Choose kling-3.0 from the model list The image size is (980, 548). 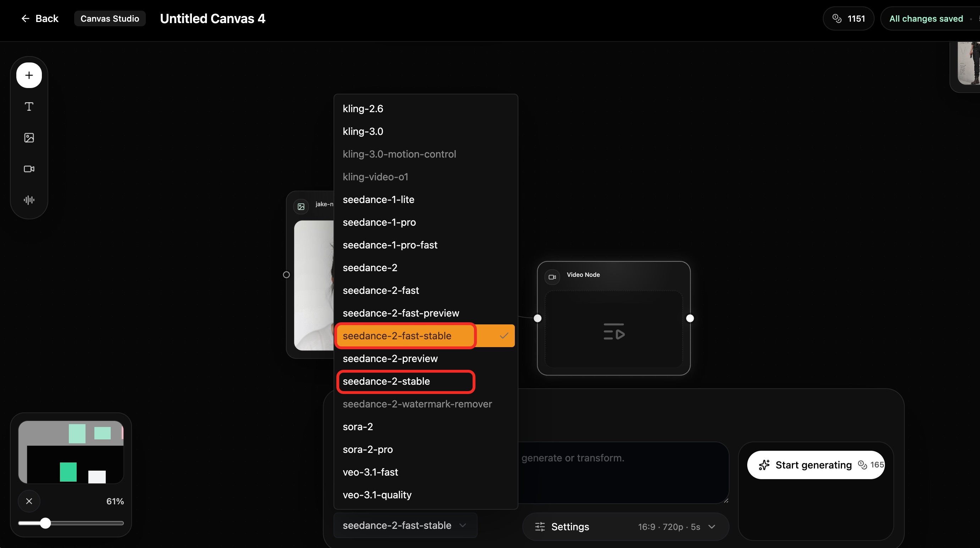click(426, 131)
